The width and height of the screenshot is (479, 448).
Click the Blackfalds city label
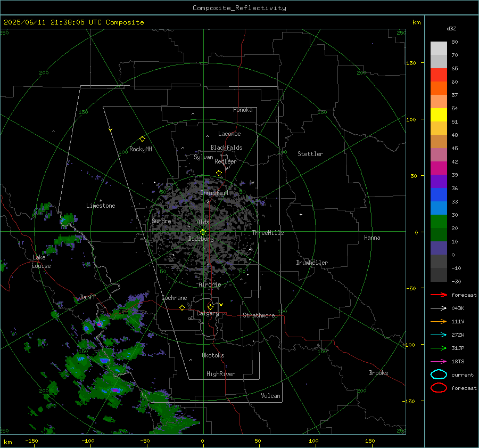click(x=226, y=148)
